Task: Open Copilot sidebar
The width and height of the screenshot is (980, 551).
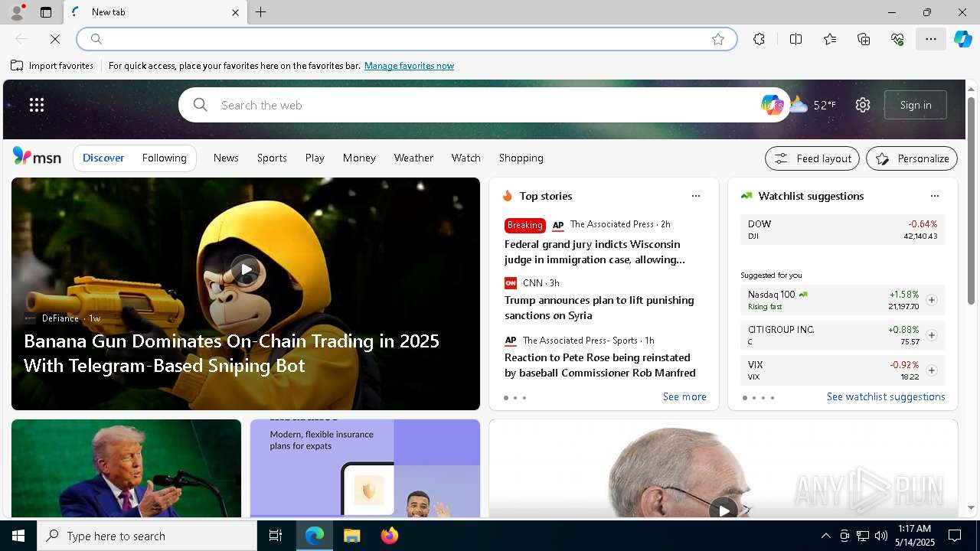Action: click(x=963, y=39)
